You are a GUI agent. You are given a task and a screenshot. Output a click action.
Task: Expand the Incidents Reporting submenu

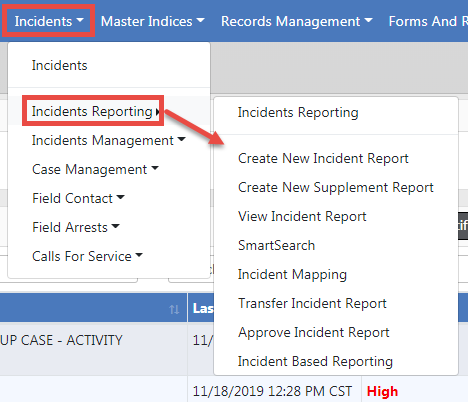[x=95, y=111]
